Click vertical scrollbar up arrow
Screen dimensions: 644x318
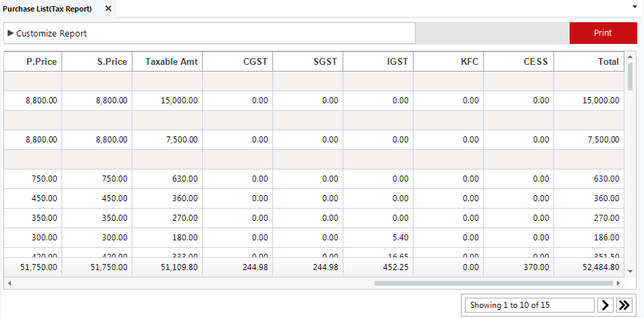630,56
